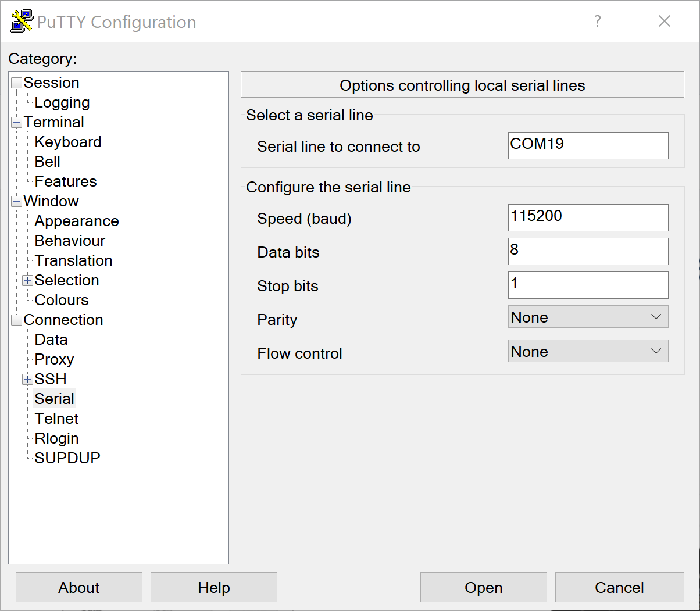The image size is (700, 611).
Task: Open Translation settings category
Action: pyautogui.click(x=74, y=260)
